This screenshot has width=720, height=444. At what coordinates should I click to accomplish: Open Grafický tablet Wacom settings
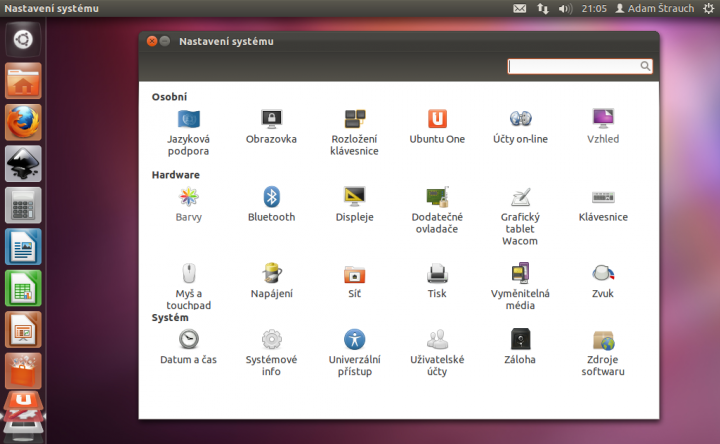520,216
